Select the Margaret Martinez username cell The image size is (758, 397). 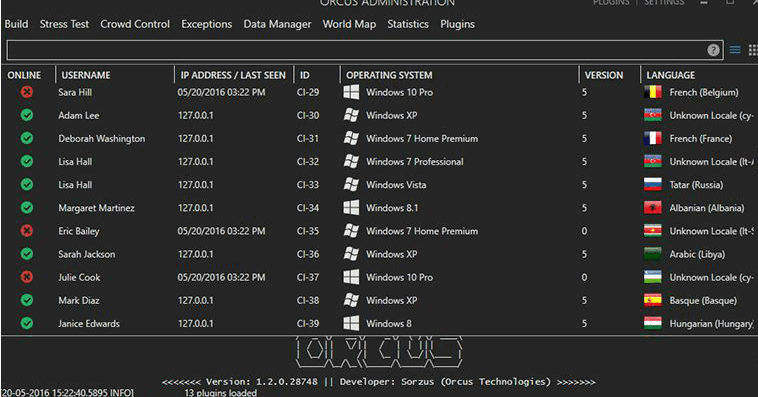click(x=97, y=208)
